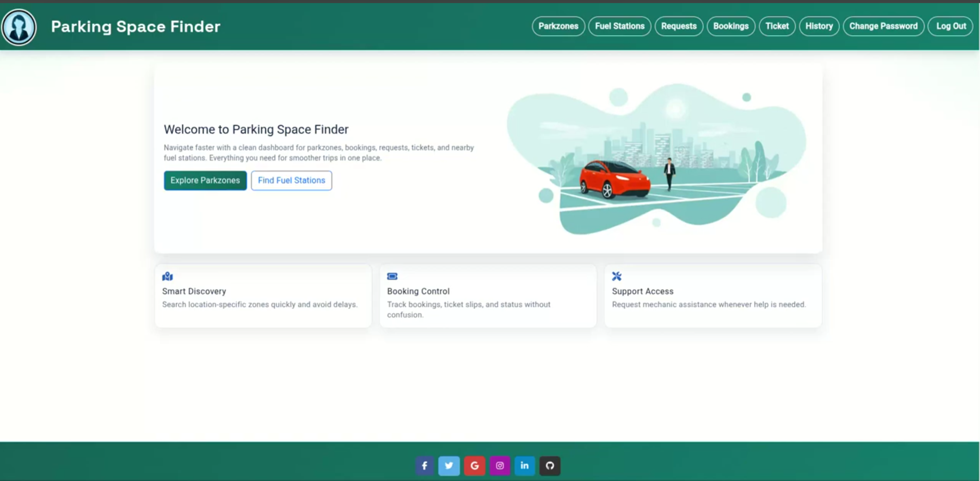Image resolution: width=980 pixels, height=481 pixels.
Task: Open the LinkedIn footer icon
Action: pyautogui.click(x=525, y=465)
